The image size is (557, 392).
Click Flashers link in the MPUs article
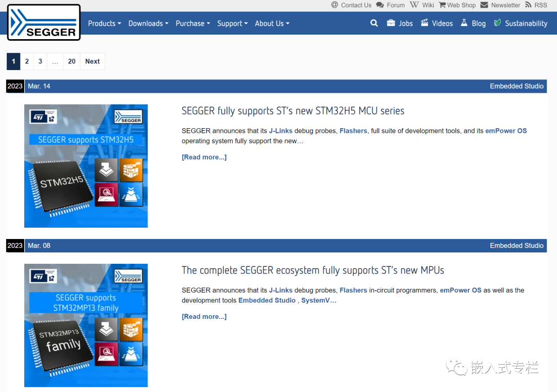tap(353, 290)
